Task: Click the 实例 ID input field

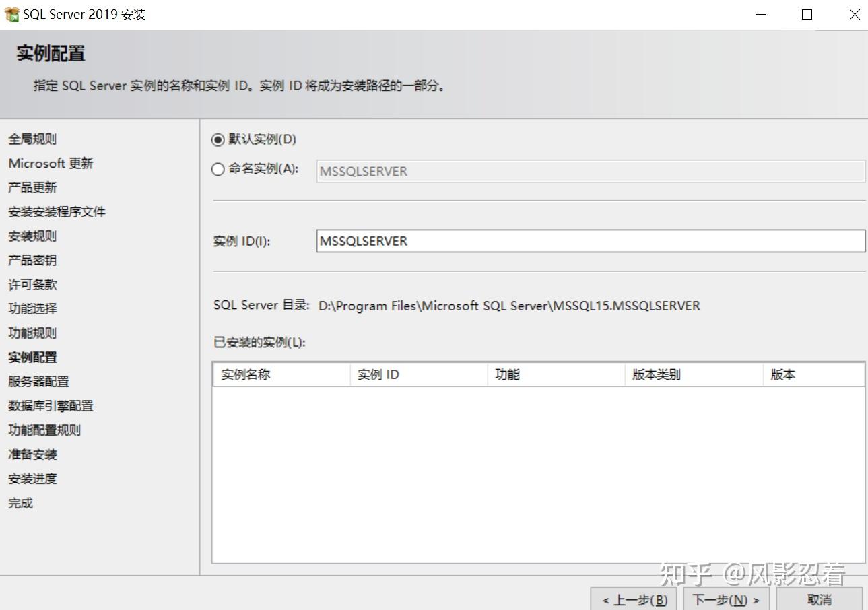Action: pos(591,241)
